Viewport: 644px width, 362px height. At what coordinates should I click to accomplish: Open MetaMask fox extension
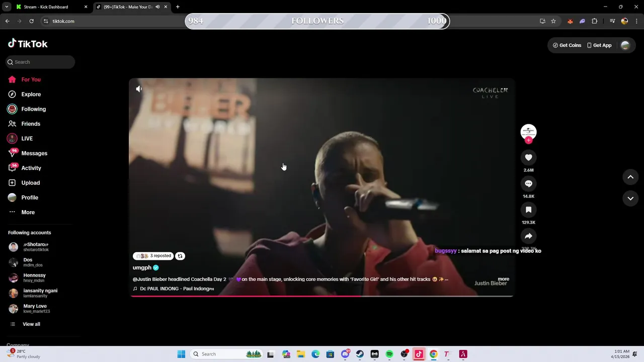[x=570, y=21]
